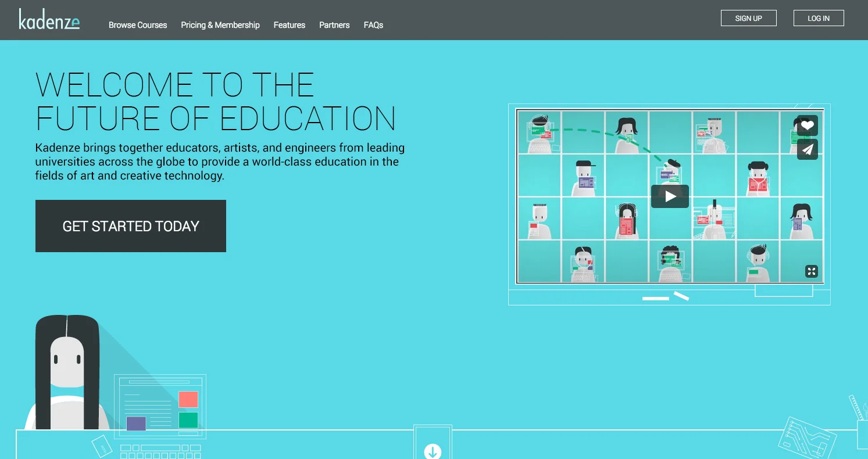The height and width of the screenshot is (459, 868).
Task: Like the video using the heart icon
Action: (807, 125)
